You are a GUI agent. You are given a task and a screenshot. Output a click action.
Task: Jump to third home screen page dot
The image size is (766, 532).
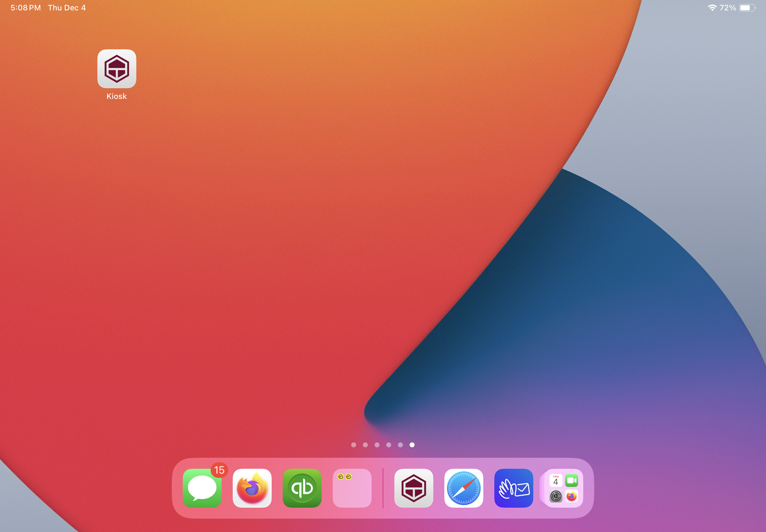[x=377, y=445]
